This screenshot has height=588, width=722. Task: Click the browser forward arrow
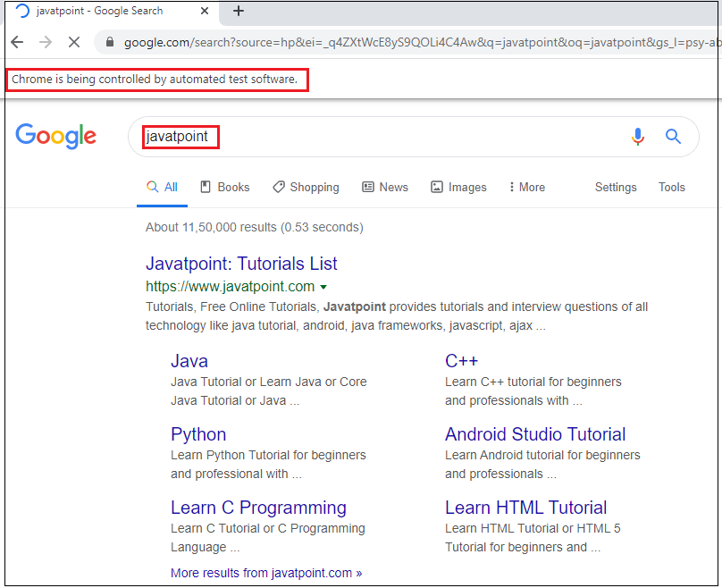click(46, 41)
